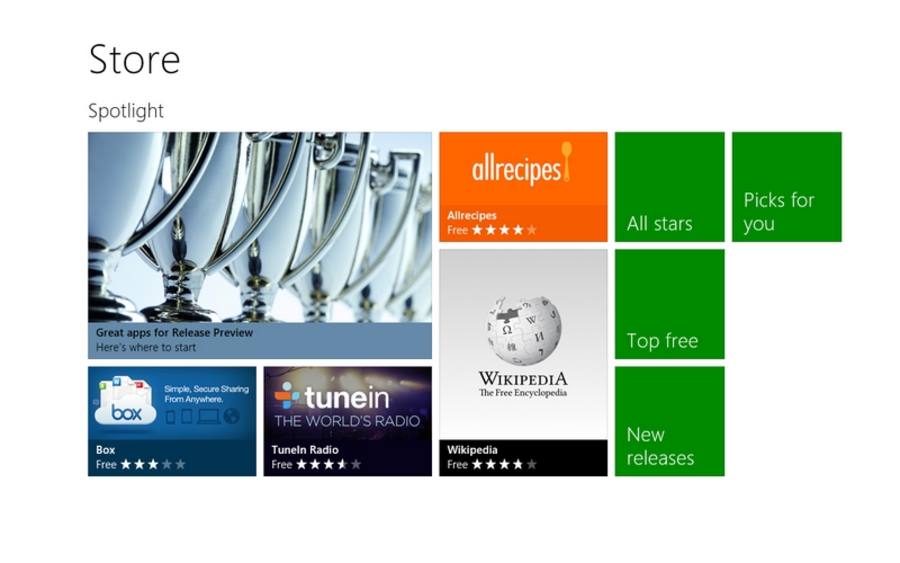This screenshot has width=900, height=563.
Task: Select the All stars tile
Action: (669, 187)
